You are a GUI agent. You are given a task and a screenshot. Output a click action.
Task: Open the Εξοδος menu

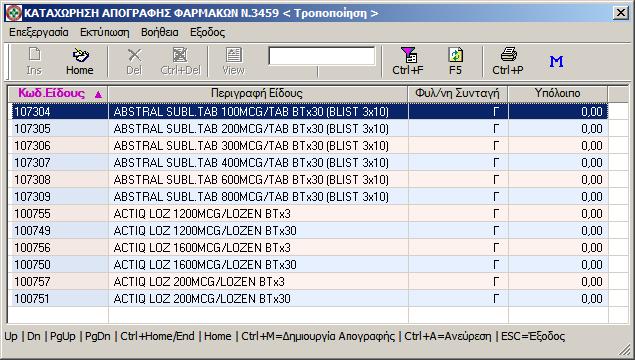207,32
